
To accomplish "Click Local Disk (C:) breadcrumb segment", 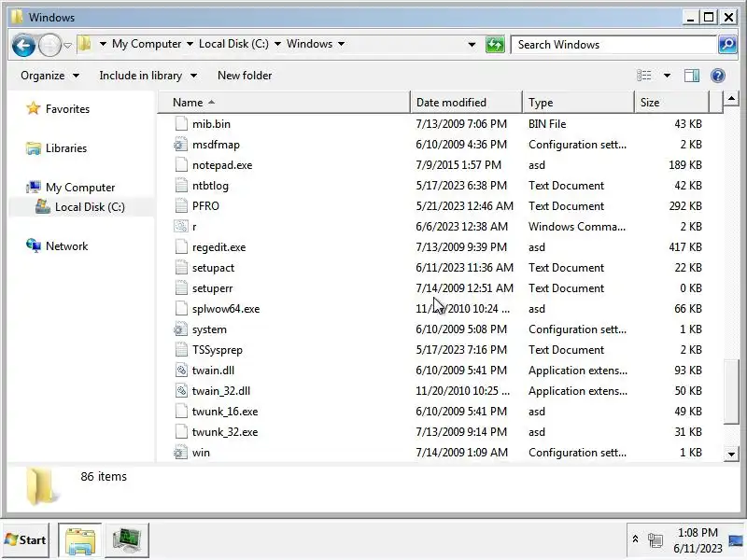I will point(233,44).
